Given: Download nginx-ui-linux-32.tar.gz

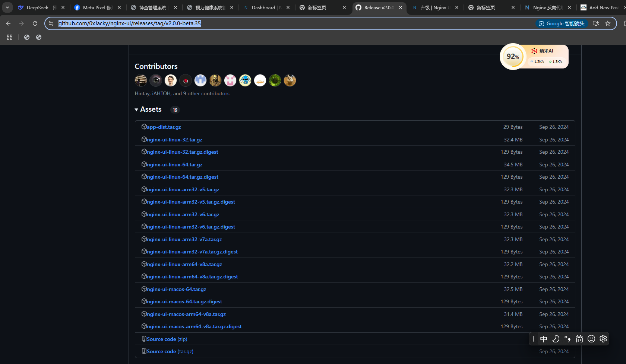Looking at the screenshot, I should pyautogui.click(x=174, y=140).
